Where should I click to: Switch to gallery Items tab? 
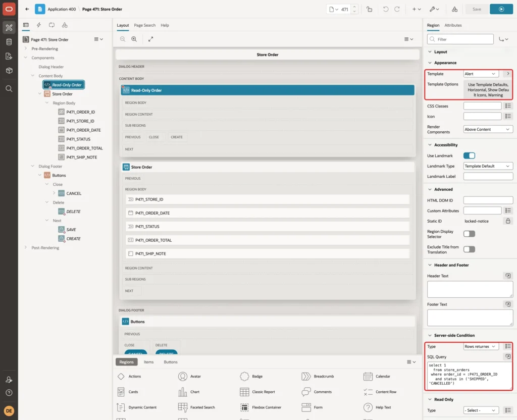tap(149, 361)
